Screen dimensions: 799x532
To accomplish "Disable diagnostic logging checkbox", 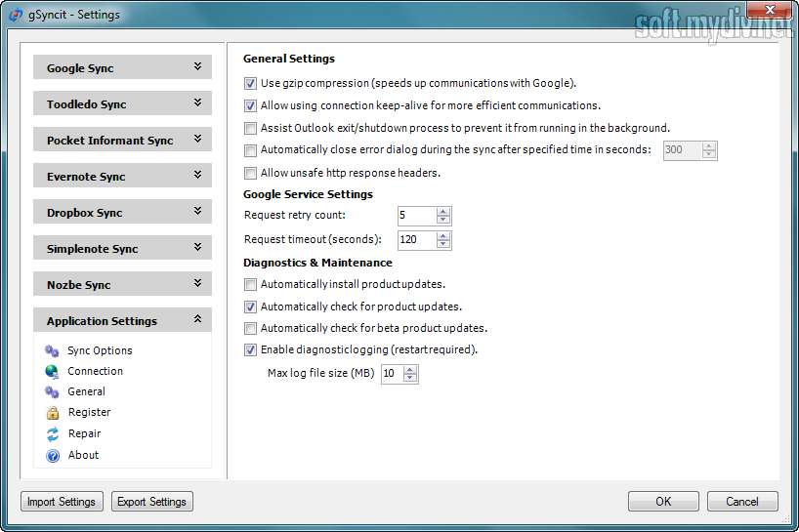I will tap(250, 349).
